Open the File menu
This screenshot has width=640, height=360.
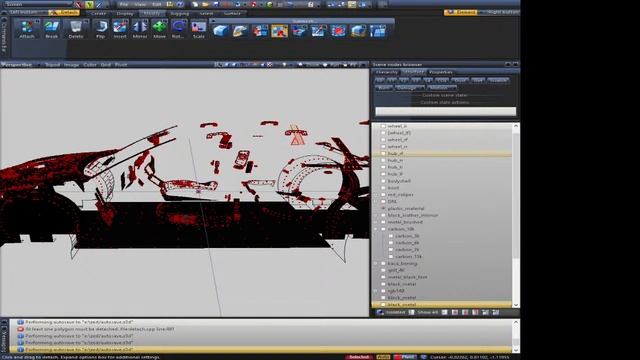pyautogui.click(x=124, y=4)
